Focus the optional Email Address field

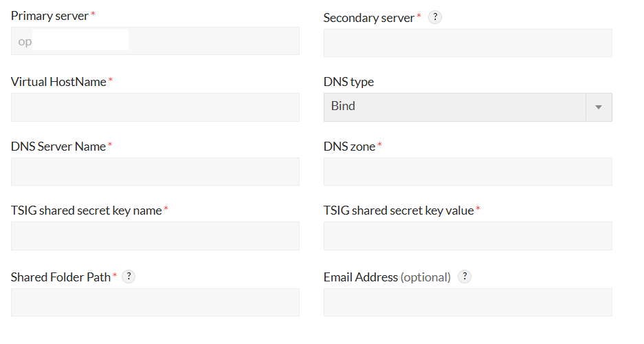467,302
